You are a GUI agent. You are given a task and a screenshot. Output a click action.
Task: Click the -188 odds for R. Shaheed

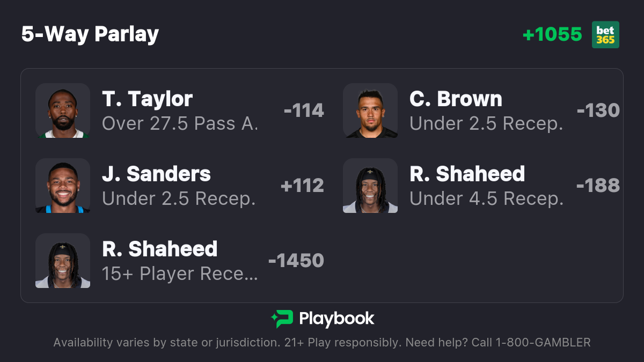click(x=598, y=186)
